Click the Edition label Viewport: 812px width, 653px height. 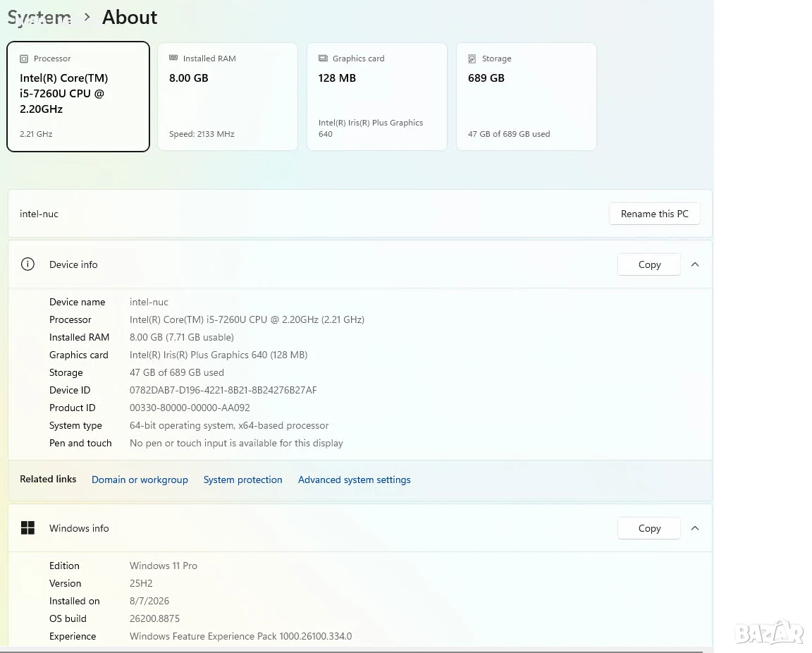64,566
